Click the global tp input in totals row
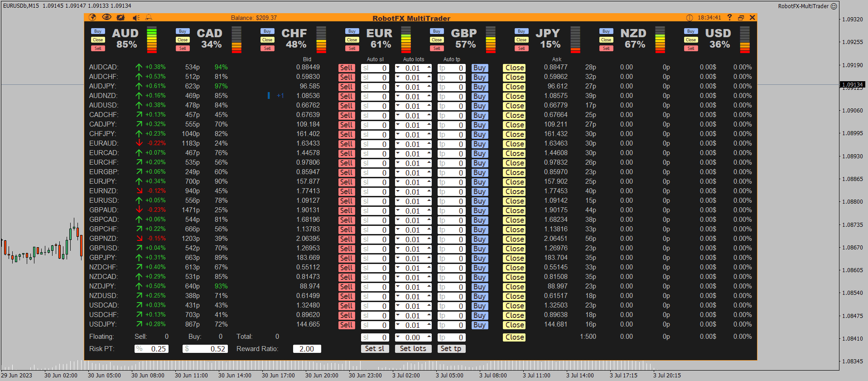Image resolution: width=868 pixels, height=381 pixels. coord(452,337)
